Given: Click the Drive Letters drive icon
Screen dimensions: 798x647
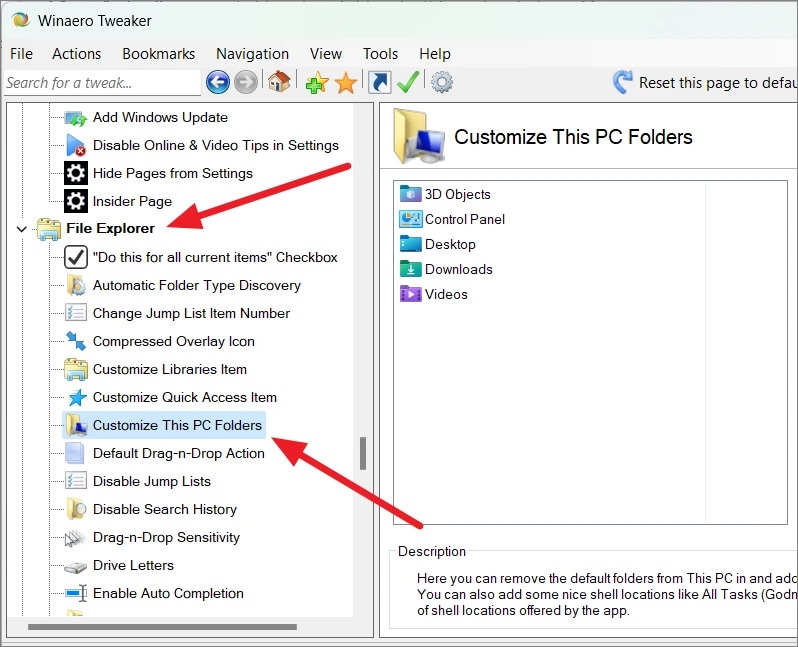Looking at the screenshot, I should pos(76,567).
